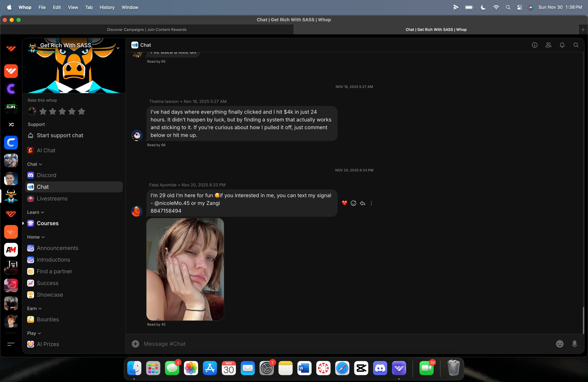Image resolution: width=588 pixels, height=382 pixels.
Task: Open the blue C community icon
Action: tap(11, 143)
